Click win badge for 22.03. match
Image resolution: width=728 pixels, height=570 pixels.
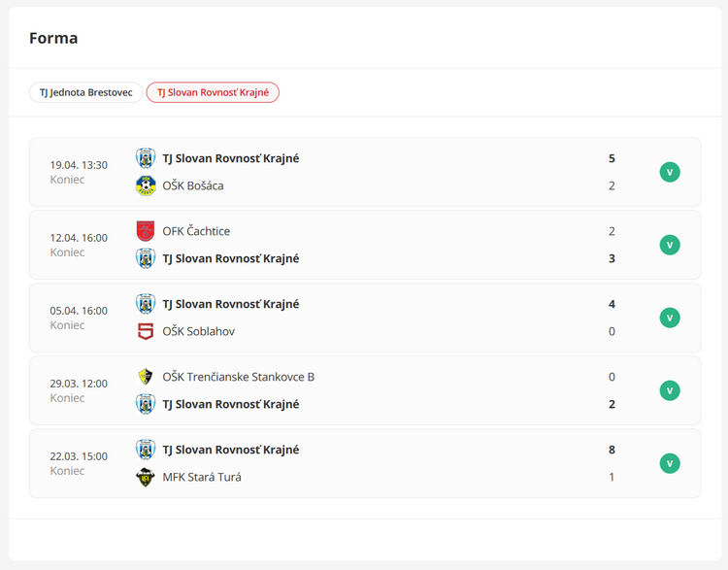point(670,463)
